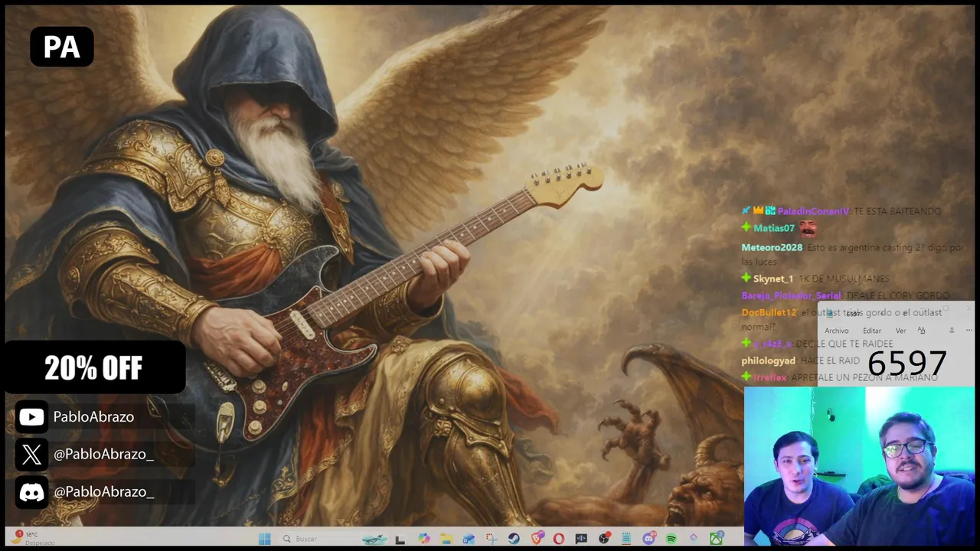
Task: Open Editar menu in Notepad
Action: click(872, 331)
